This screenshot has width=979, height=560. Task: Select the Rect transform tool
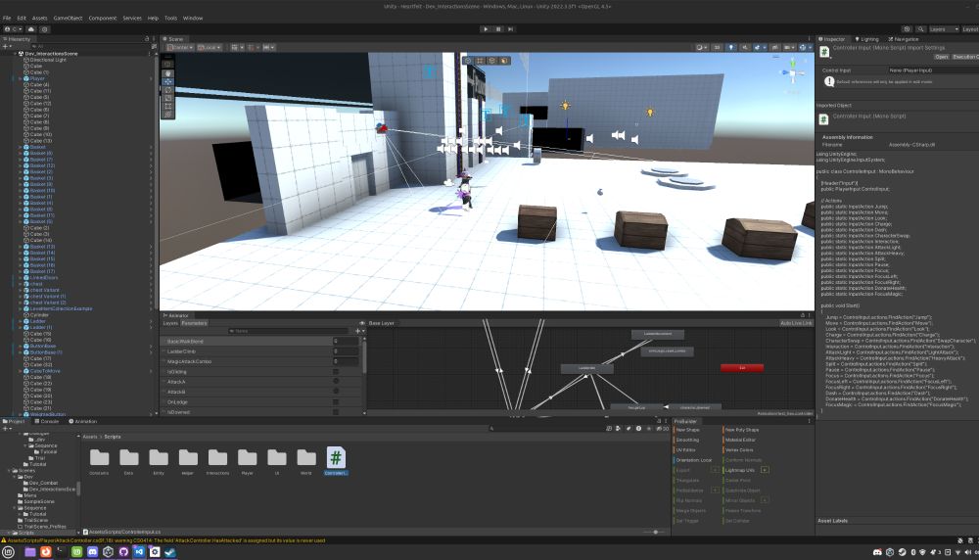tap(167, 106)
